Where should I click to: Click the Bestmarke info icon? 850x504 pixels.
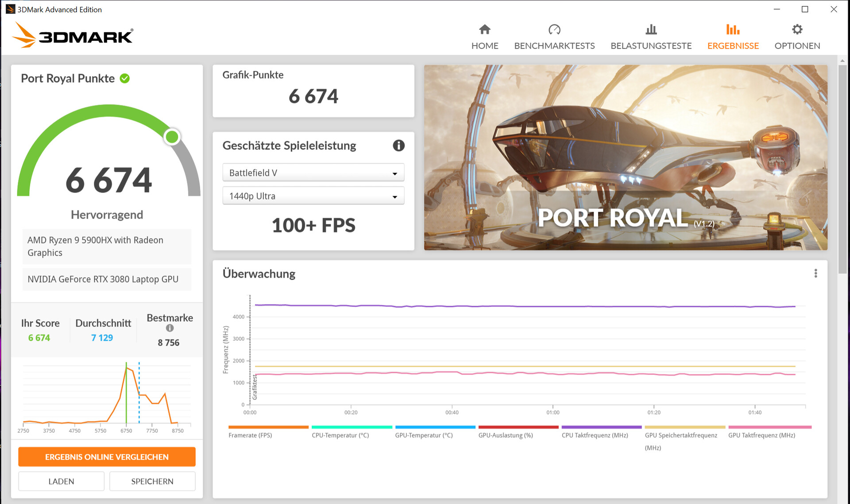(x=170, y=328)
